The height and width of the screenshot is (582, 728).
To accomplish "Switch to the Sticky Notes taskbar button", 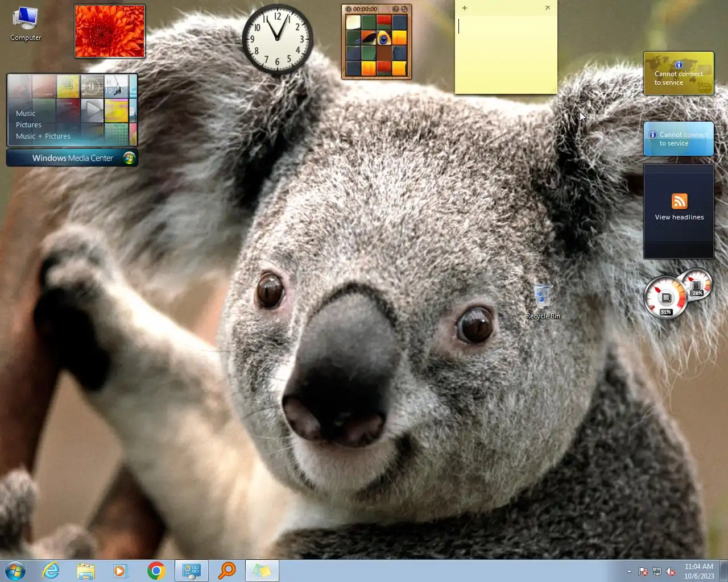I will point(262,571).
